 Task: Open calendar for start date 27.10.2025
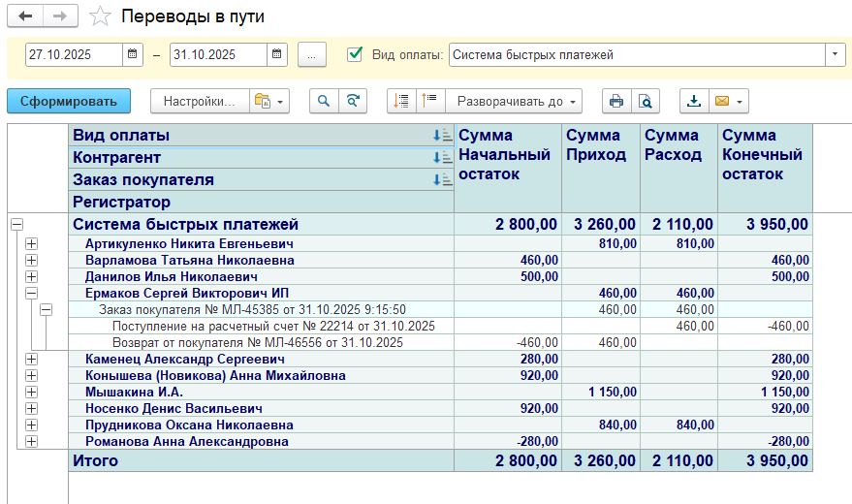(x=133, y=55)
